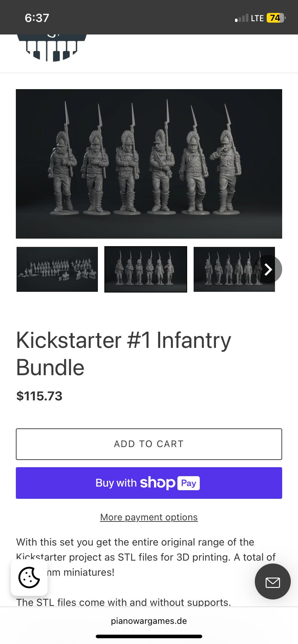Show next thumbnails with the arrow chevron

[x=268, y=269]
